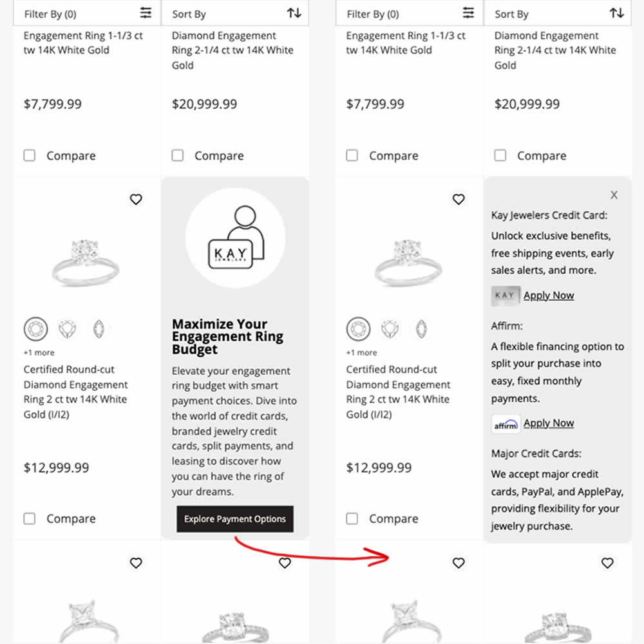Open Sort By menu in right panel
The height and width of the screenshot is (644, 644).
[x=557, y=14]
